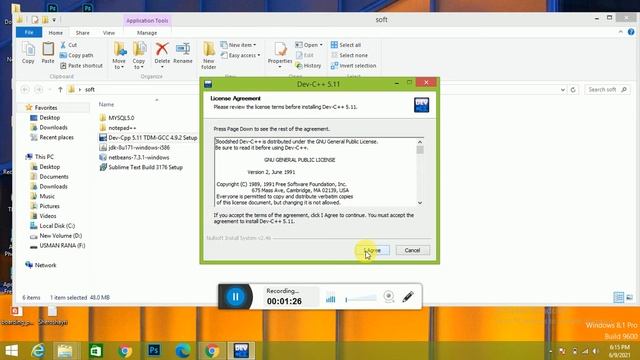Click Paste shortcut in the ribbon

coord(81,65)
